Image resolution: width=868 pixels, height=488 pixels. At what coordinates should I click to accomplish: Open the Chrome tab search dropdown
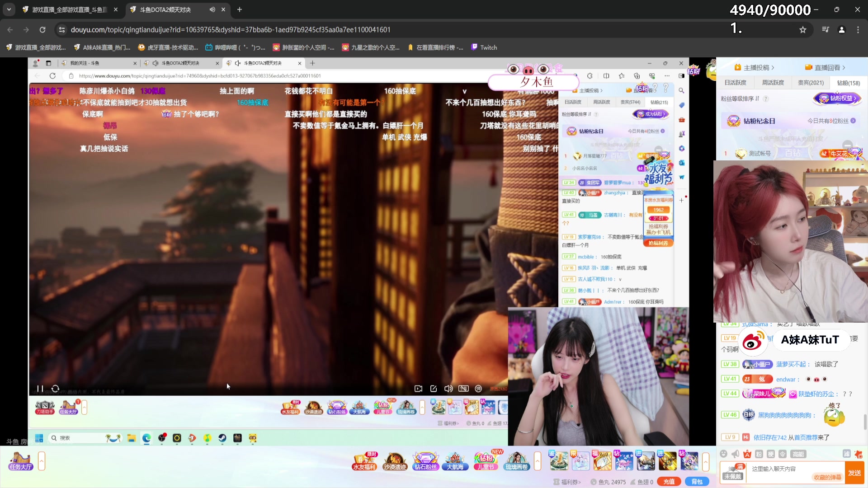tap(9, 9)
